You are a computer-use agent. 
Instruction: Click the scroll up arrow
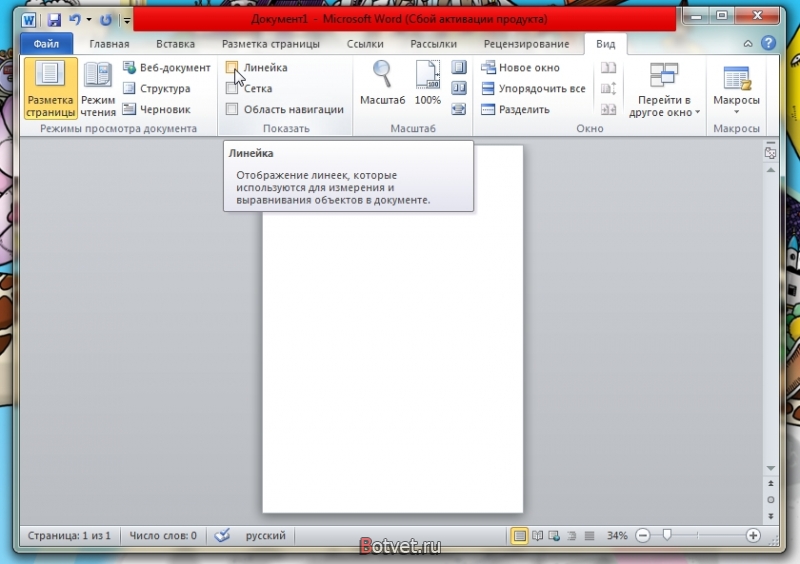(770, 170)
